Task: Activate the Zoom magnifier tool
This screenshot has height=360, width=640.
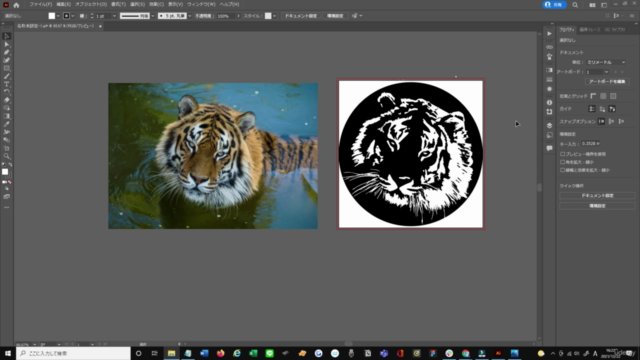Action: 7,156
